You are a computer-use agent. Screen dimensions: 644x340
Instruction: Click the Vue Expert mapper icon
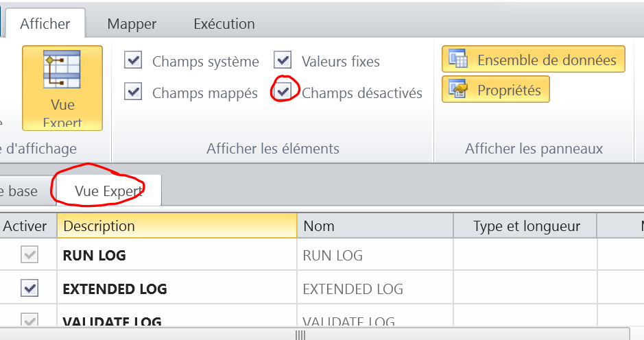(x=62, y=69)
